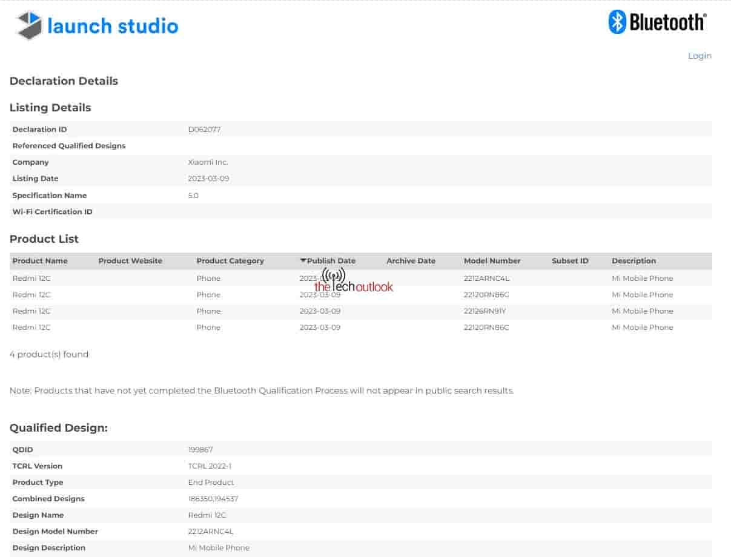The image size is (731, 560).
Task: Click the Archive Date column header
Action: 411,261
